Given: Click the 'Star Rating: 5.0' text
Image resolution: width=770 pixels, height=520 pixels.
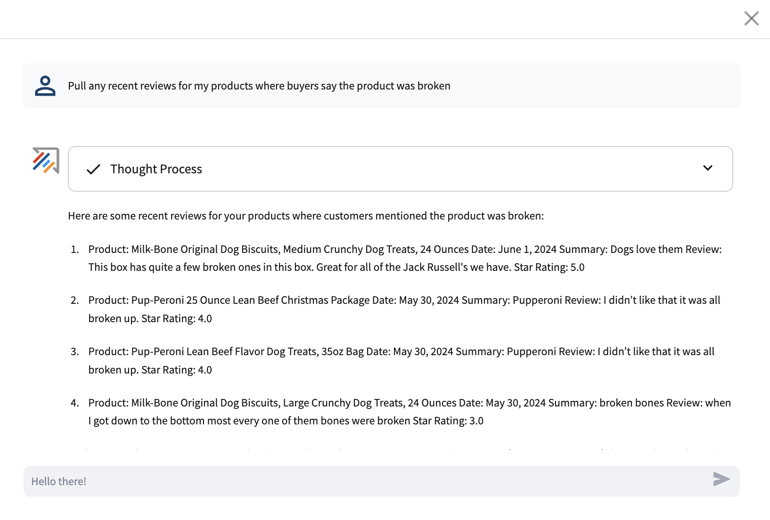Looking at the screenshot, I should [549, 268].
